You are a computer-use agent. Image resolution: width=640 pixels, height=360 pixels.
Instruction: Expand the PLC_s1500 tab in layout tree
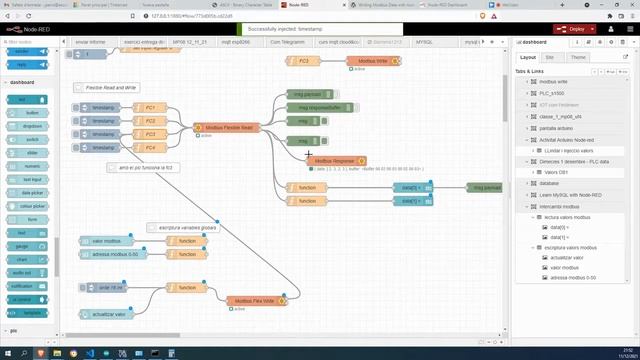tap(527, 93)
